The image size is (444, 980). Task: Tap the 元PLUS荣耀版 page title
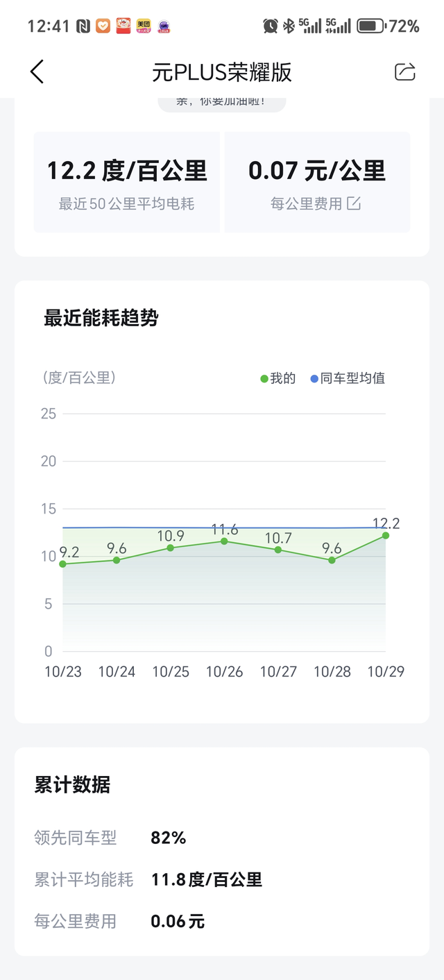(x=222, y=71)
